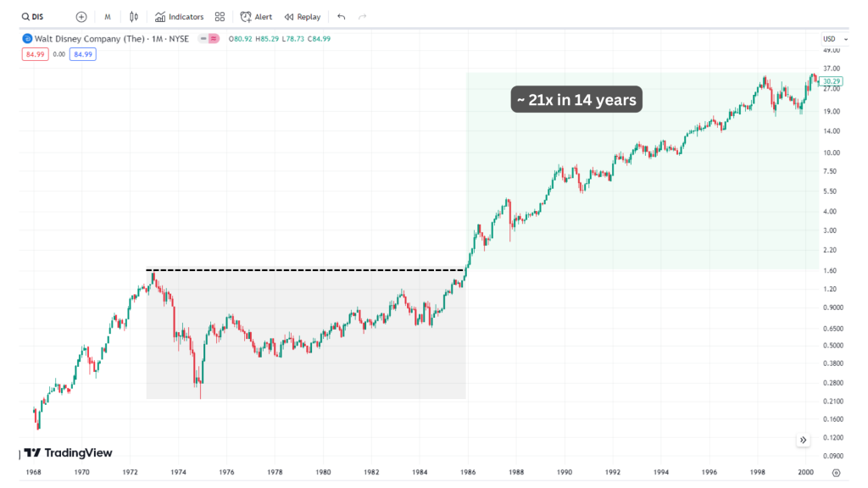
Task: Click the blue 84.99 buy price box
Action: coord(83,54)
